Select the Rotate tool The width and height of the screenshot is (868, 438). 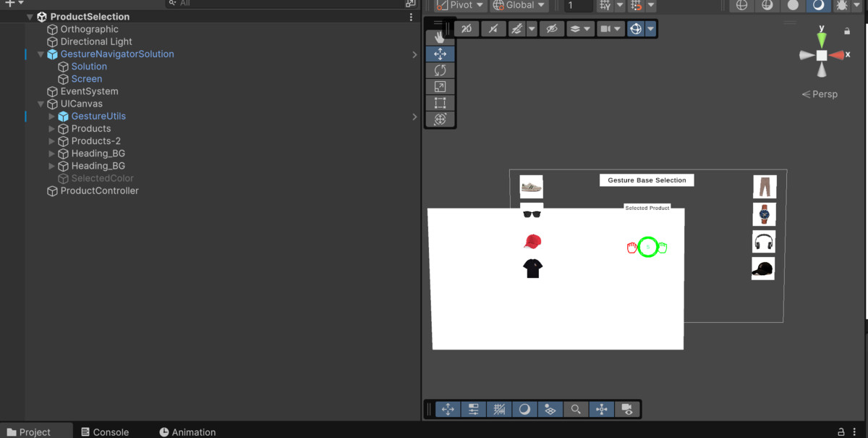pyautogui.click(x=440, y=70)
